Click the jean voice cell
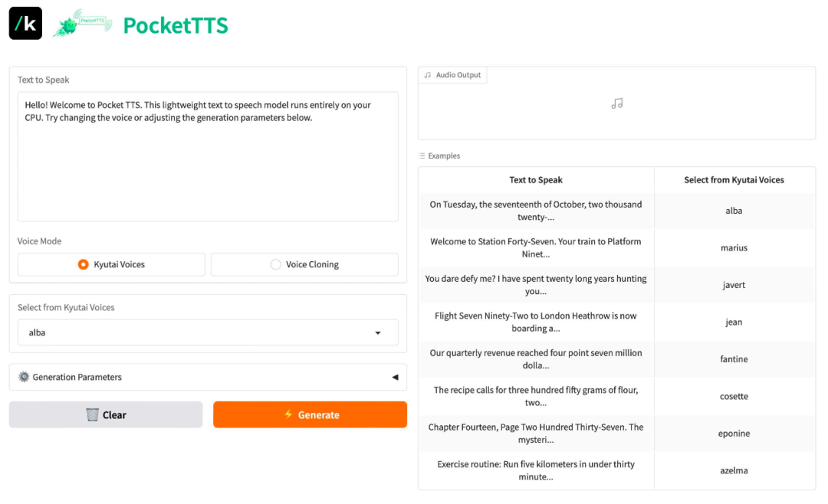This screenshot has height=504, width=828. (x=734, y=322)
